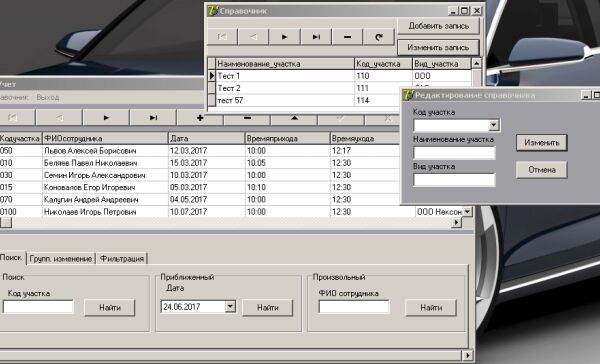Go to next record in Учет navigator
Screen dimensions: 600x364
click(106, 118)
